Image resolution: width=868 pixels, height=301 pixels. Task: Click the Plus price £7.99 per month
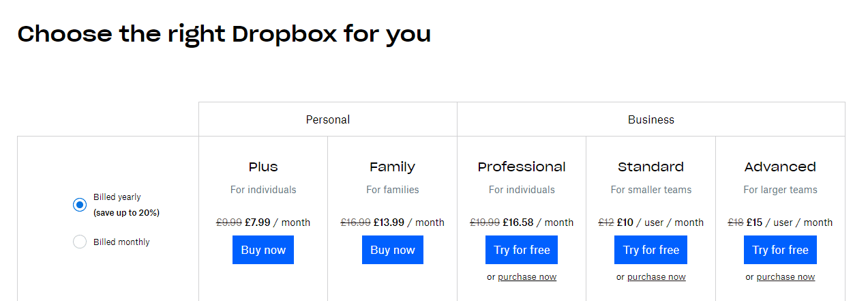coord(278,223)
